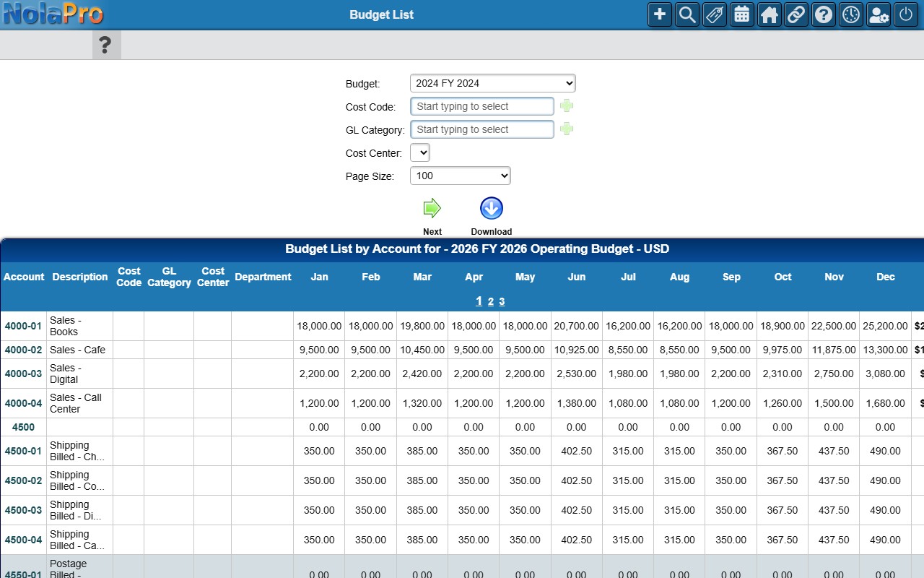Click the GL Category input field
Viewport: 924px width, 578px height.
tap(482, 129)
